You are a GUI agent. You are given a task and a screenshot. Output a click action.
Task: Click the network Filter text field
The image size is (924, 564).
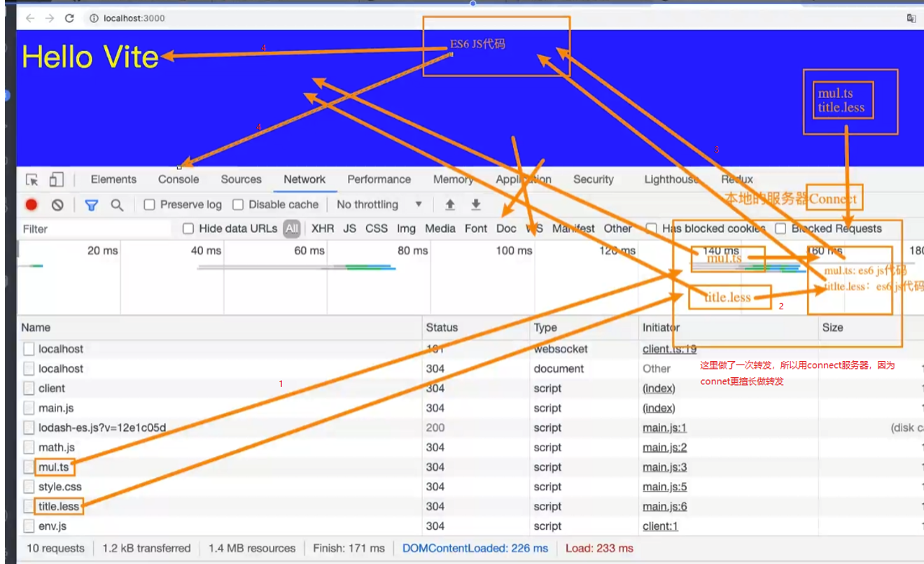point(95,229)
